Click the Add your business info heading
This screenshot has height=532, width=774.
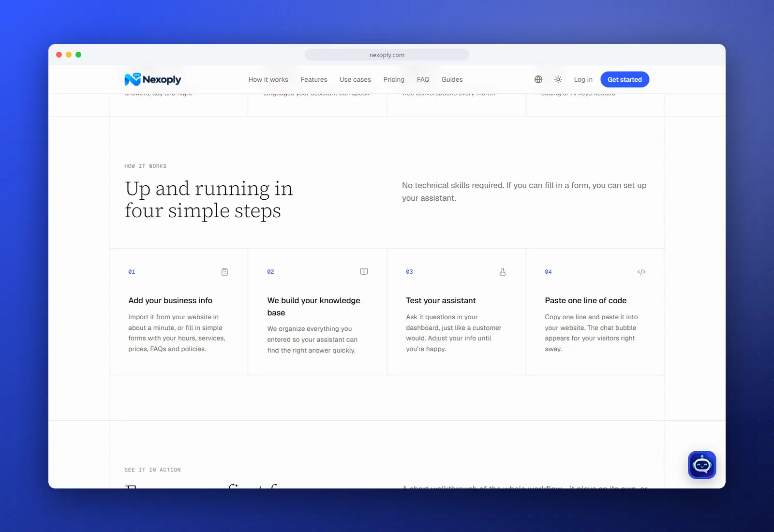(x=170, y=300)
